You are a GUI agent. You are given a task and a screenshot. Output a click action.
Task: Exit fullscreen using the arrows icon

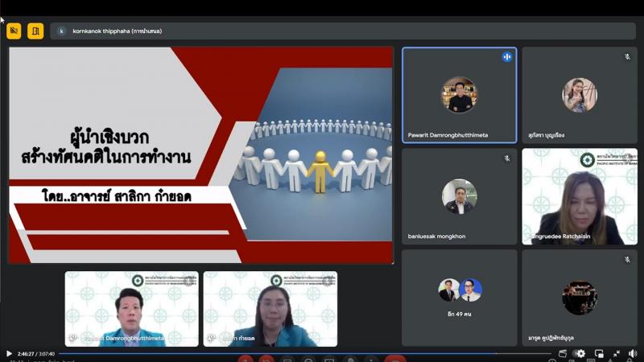coord(617,353)
